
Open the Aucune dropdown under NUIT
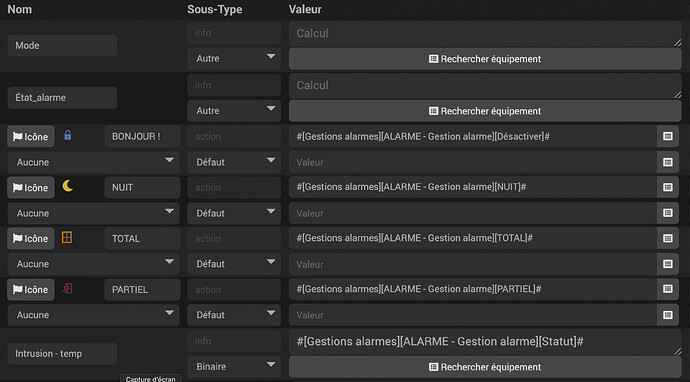click(x=93, y=213)
